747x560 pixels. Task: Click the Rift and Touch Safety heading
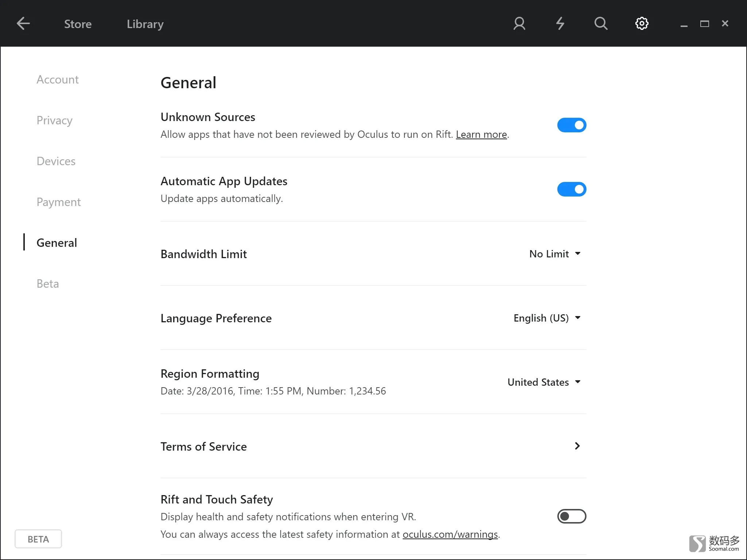[217, 499]
